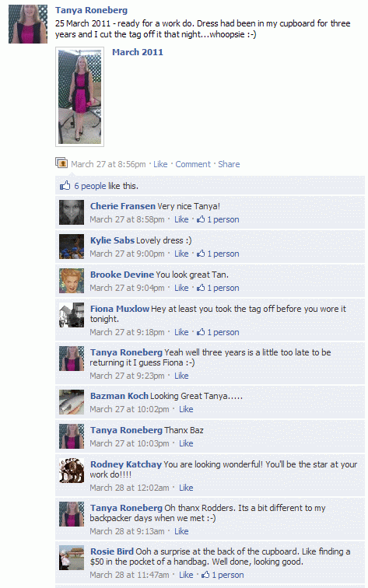The image size is (368, 588).
Task: Click thumbs-up icon on Kylie Sabs' comment
Action: click(x=201, y=253)
